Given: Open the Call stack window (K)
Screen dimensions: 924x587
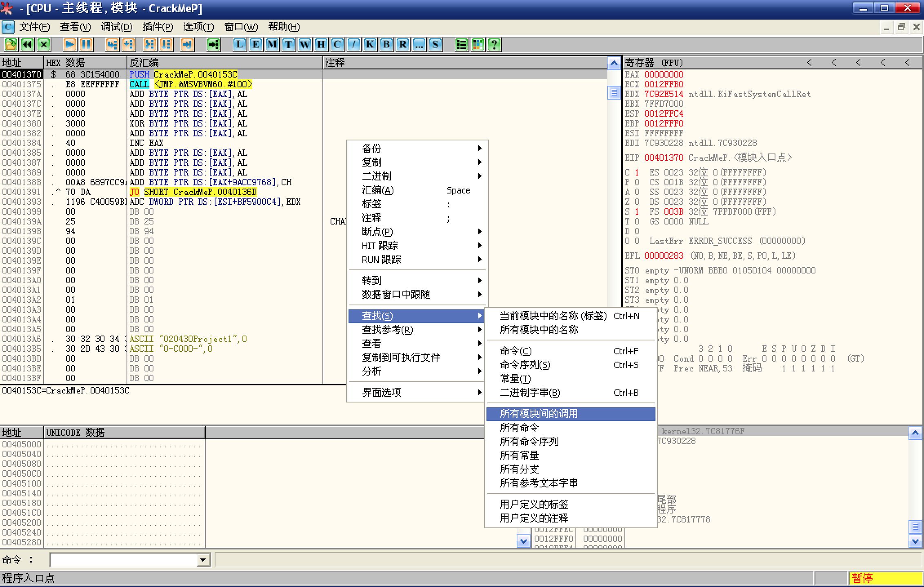Looking at the screenshot, I should click(370, 44).
